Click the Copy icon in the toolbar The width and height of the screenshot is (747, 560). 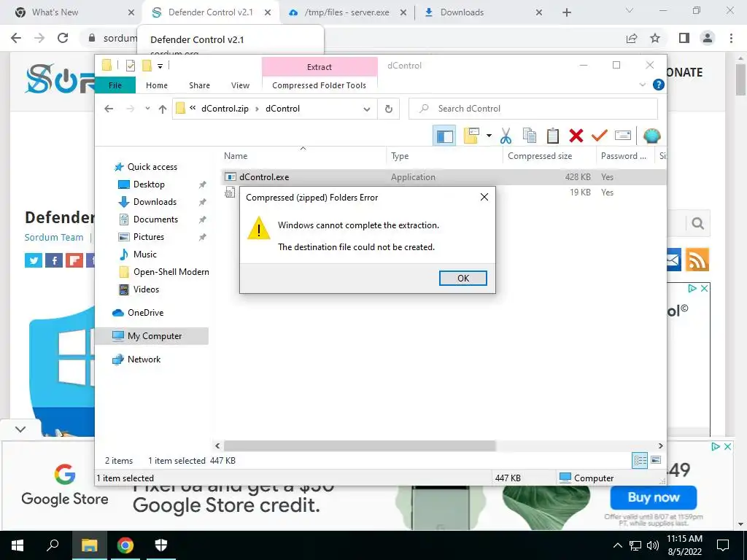point(530,136)
